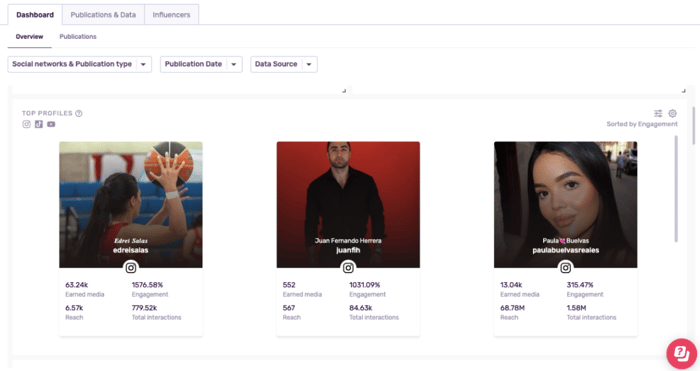Open Top Profiles settings gear
Viewport: 700px width, 371px height.
pos(672,113)
